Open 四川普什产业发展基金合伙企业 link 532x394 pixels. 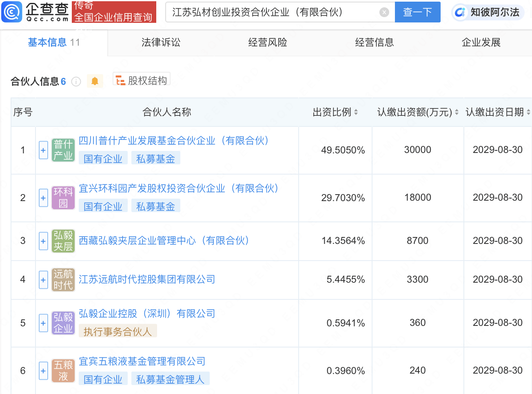coord(175,141)
